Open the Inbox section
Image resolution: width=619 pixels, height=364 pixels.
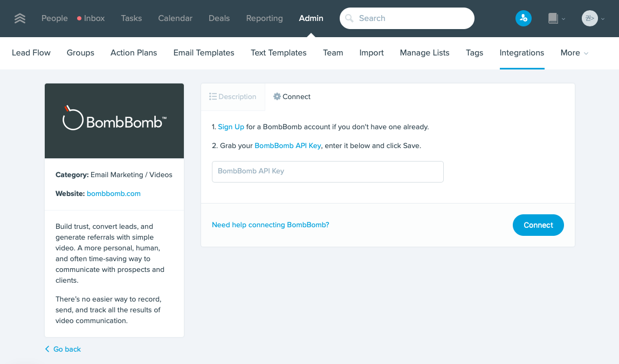pos(94,18)
